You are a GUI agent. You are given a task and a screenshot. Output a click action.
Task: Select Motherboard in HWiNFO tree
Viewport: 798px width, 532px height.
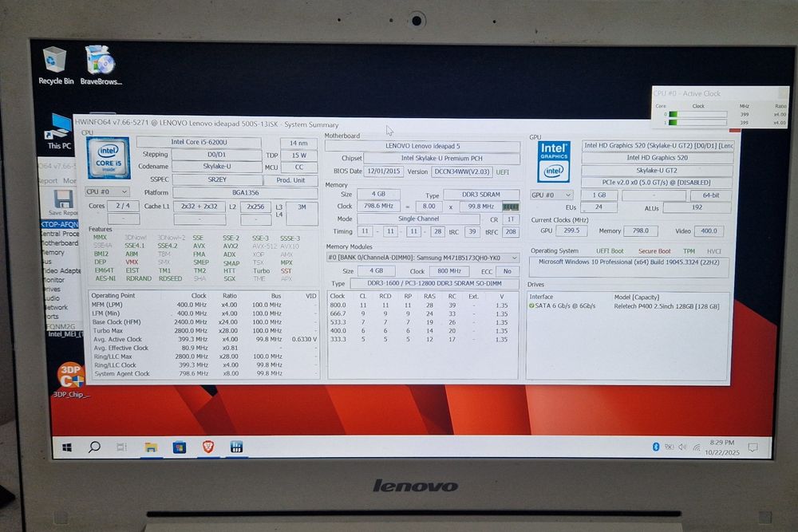pos(60,242)
